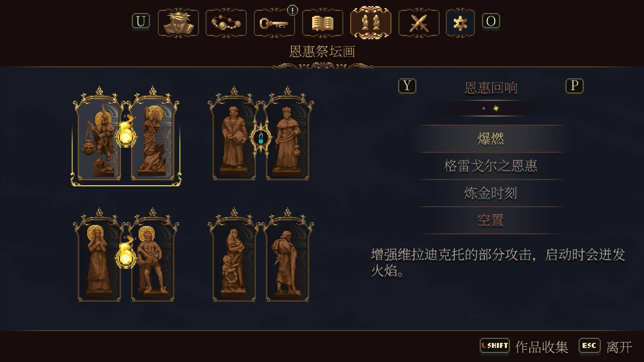Click the blue candle resonance emblem
The height and width of the screenshot is (362, 644).
(261, 138)
